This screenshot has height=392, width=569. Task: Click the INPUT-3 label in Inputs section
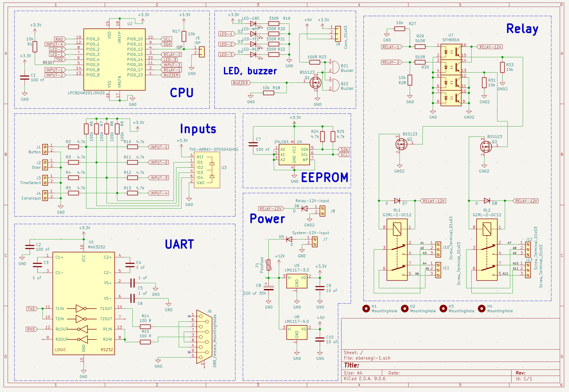point(159,178)
